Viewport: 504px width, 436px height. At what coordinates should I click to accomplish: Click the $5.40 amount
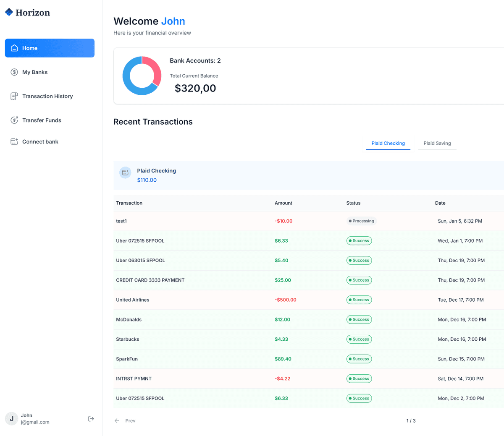click(x=281, y=260)
